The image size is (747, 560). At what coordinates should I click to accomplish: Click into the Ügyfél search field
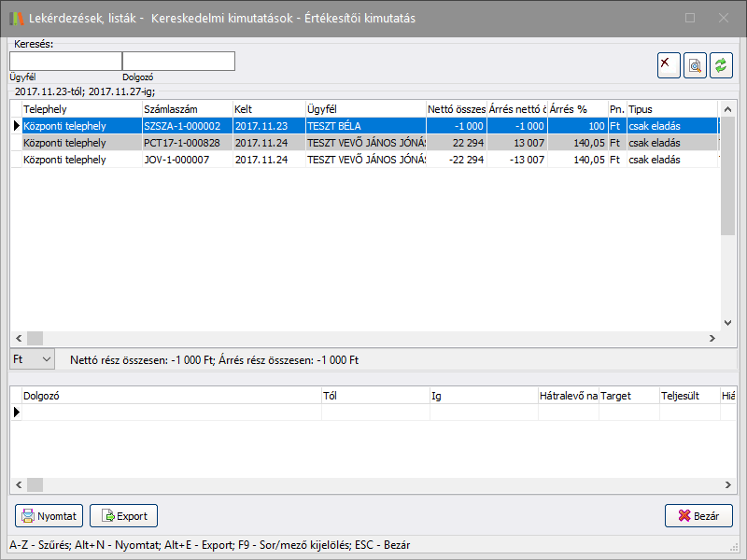pyautogui.click(x=65, y=62)
